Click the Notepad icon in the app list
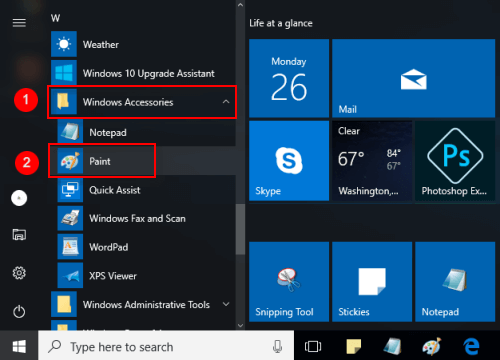 (70, 132)
